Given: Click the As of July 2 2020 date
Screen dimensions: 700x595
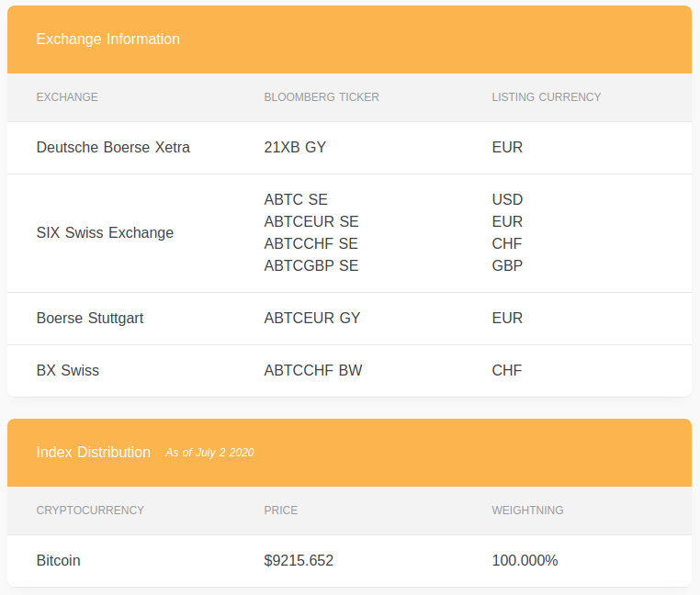Looking at the screenshot, I should (209, 453).
